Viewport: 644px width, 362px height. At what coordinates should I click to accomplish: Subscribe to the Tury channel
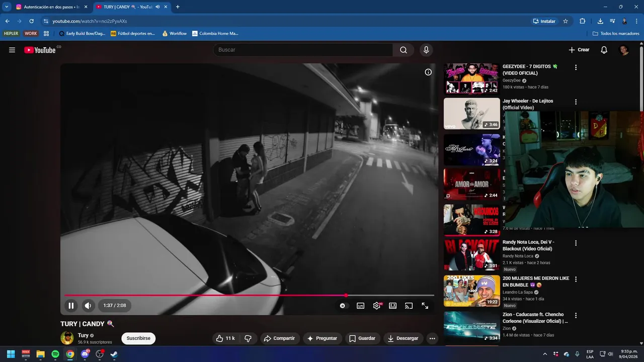pos(138,338)
